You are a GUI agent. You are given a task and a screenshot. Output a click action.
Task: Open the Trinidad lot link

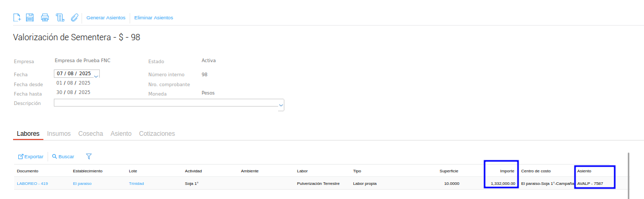pyautogui.click(x=136, y=184)
